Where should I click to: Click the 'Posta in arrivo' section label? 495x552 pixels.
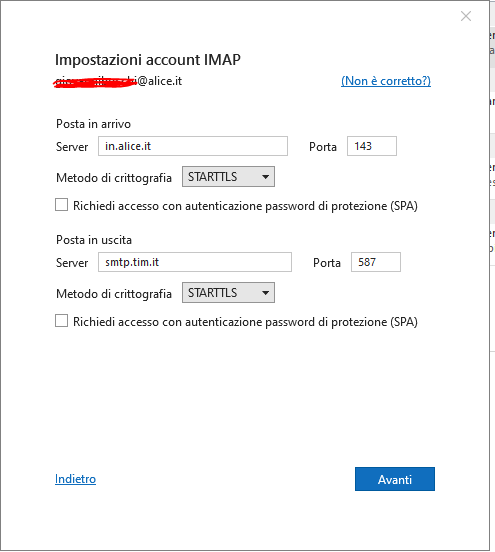pos(93,124)
